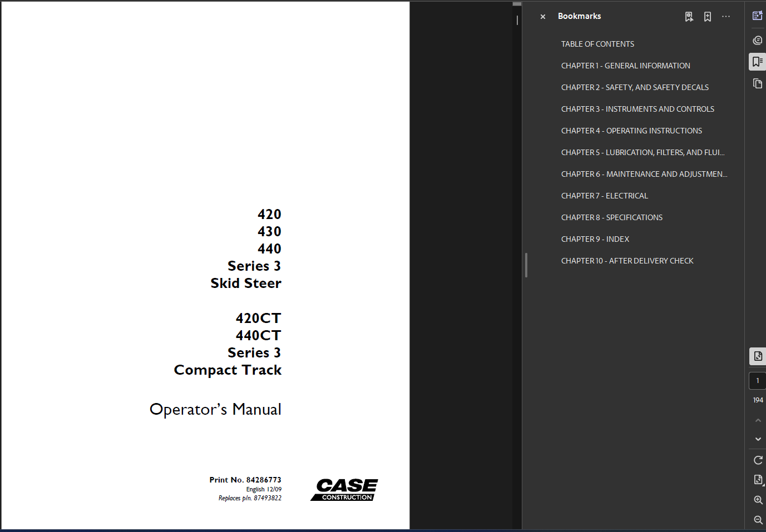The height and width of the screenshot is (532, 766).
Task: Open the AI assistant panel icon
Action: [758, 16]
